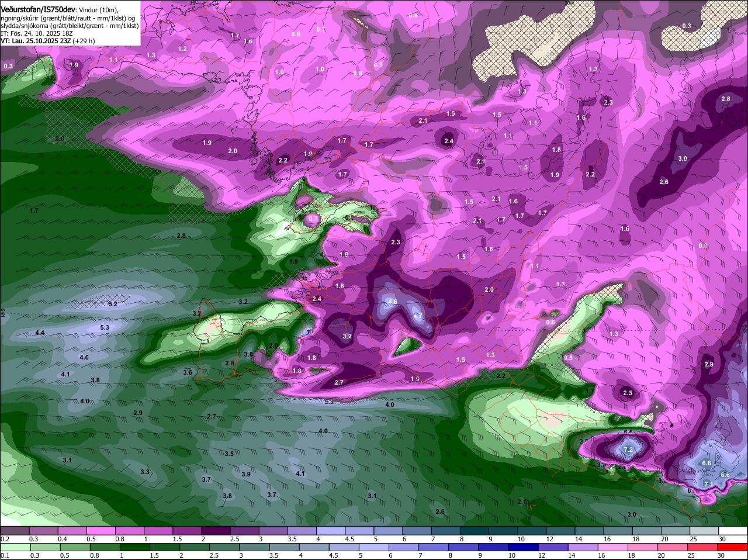Click the dark teal swatch between 8 and 9, top row
Image resolution: width=748 pixels, height=560 pixels.
coord(476,531)
